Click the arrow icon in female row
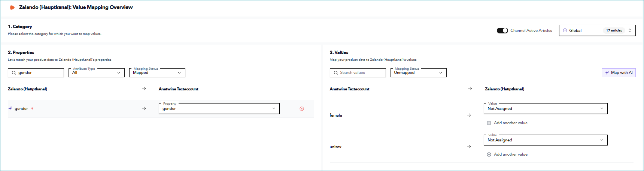This screenshot has height=171, width=644. coord(469,115)
